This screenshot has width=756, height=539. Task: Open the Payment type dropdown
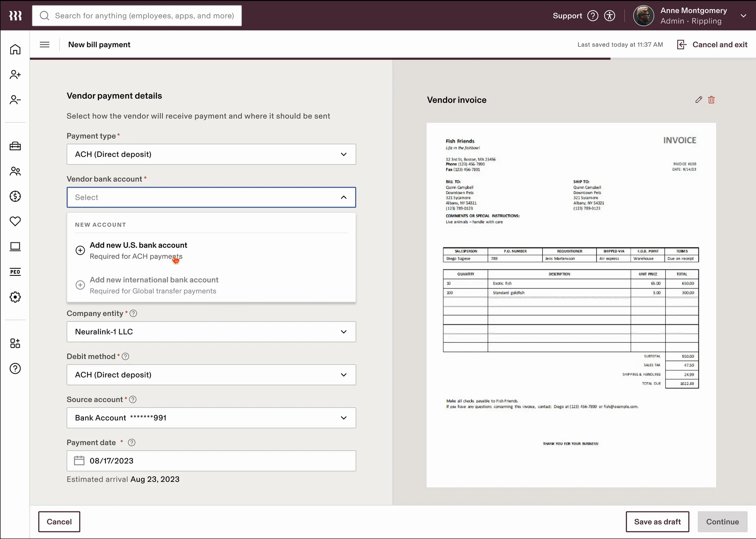coord(211,154)
